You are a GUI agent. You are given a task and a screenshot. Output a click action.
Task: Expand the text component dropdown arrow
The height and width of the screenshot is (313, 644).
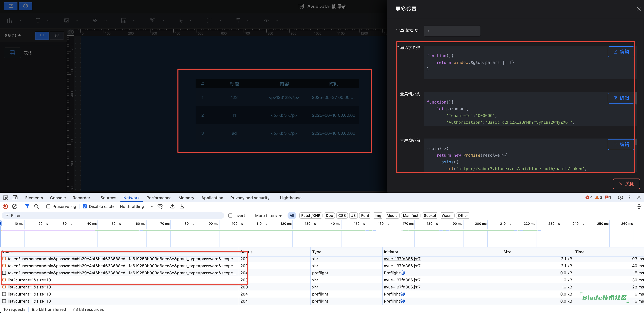tap(48, 21)
